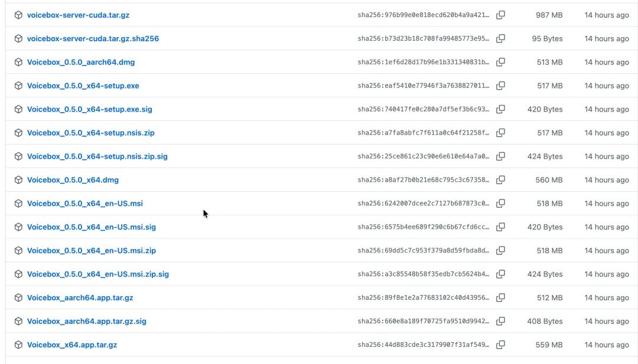Copy hash of Voicebox_0.5.0_x64-setup.nsis.zip
Image resolution: width=638 pixels, height=364 pixels.
[x=500, y=133]
